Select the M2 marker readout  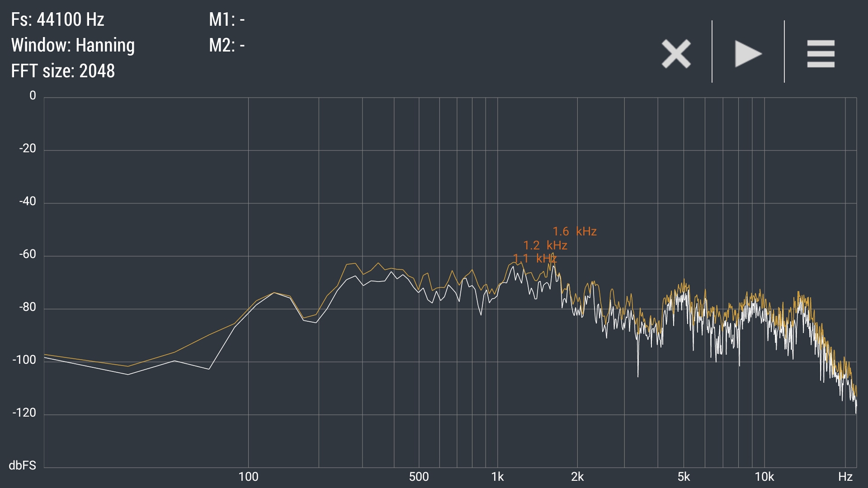(x=226, y=45)
